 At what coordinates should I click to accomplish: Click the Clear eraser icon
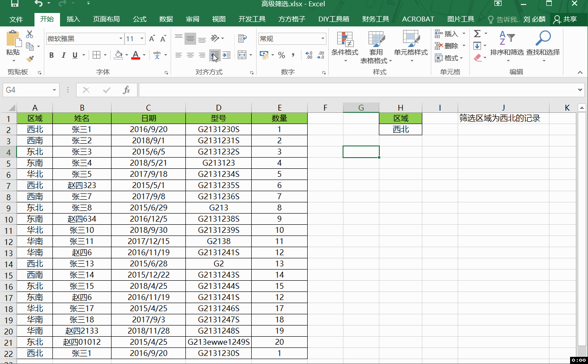coord(477,58)
